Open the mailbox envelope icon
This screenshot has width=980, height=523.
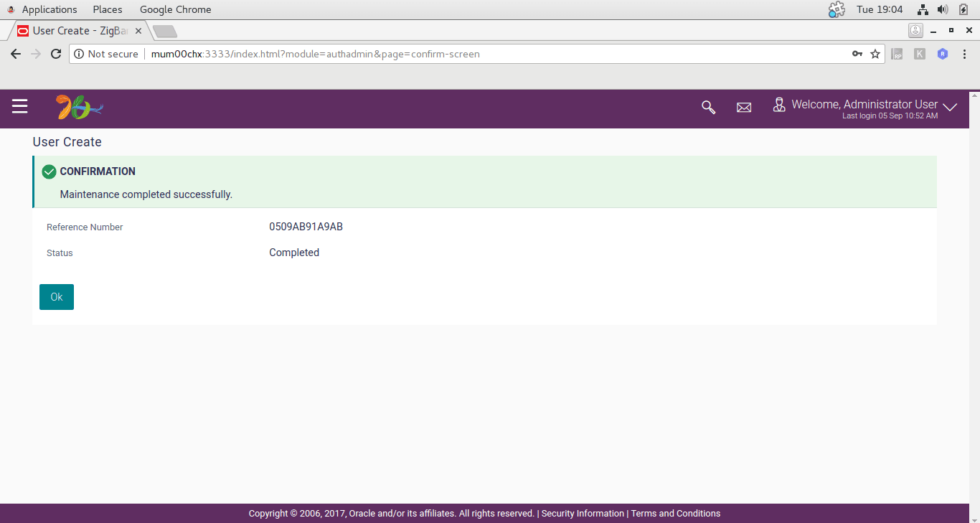click(744, 108)
